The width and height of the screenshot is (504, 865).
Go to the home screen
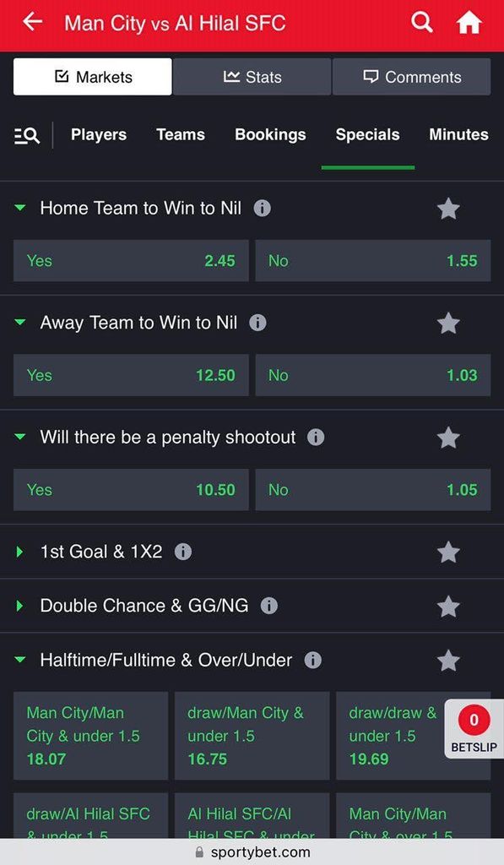click(x=470, y=23)
